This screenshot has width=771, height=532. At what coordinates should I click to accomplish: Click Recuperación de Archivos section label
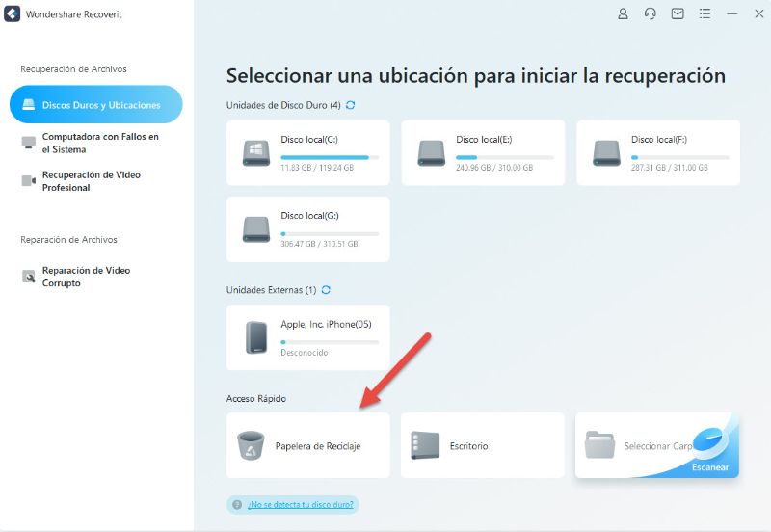[x=74, y=69]
